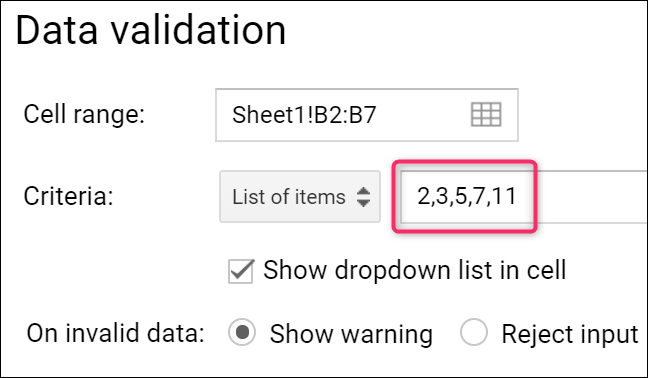Open the List of items criteria dropdown
The width and height of the screenshot is (648, 378).
click(x=300, y=197)
